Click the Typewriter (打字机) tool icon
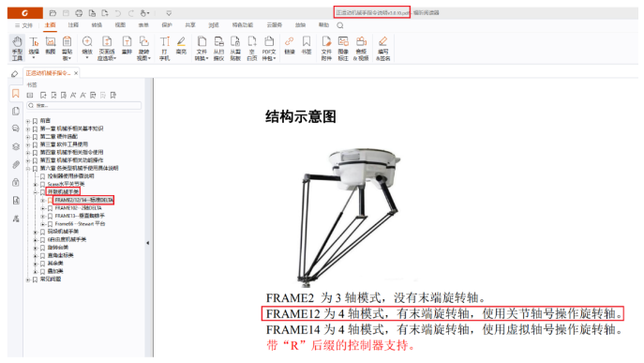Image resolution: width=644 pixels, height=363 pixels. pos(165,48)
